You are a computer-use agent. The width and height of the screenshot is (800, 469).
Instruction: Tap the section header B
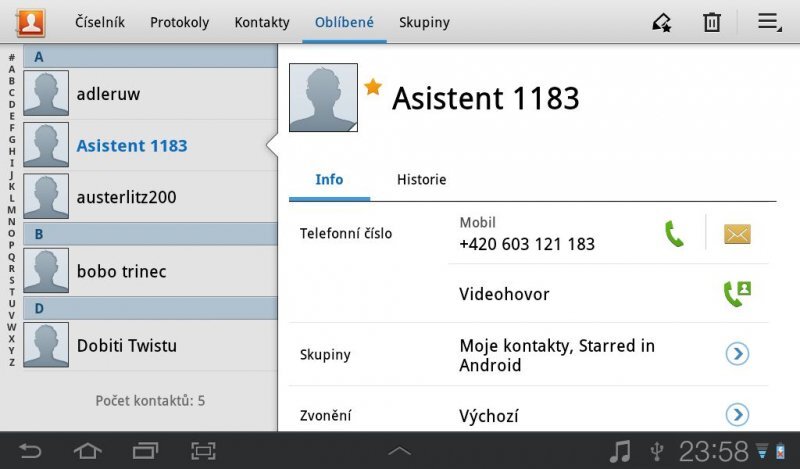[150, 234]
